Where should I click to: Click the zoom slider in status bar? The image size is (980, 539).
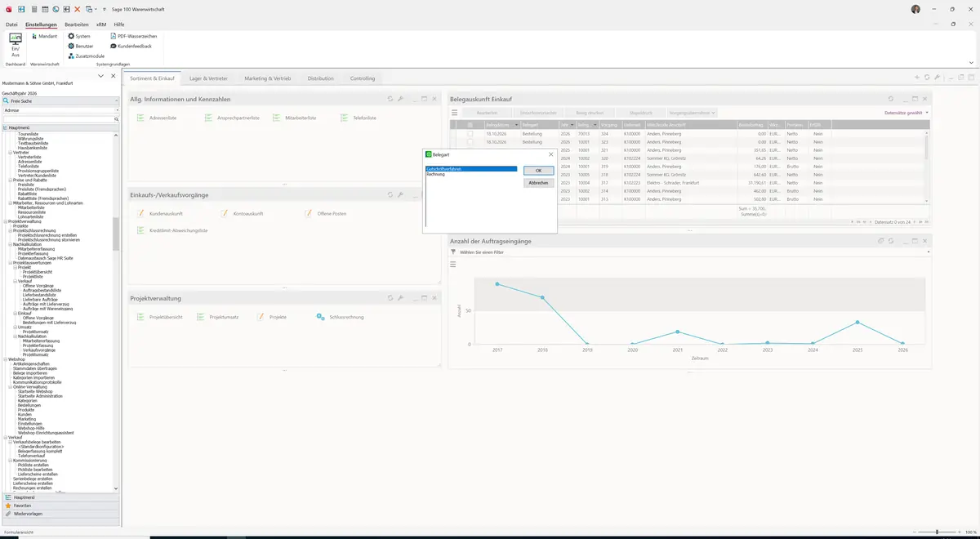tap(937, 532)
